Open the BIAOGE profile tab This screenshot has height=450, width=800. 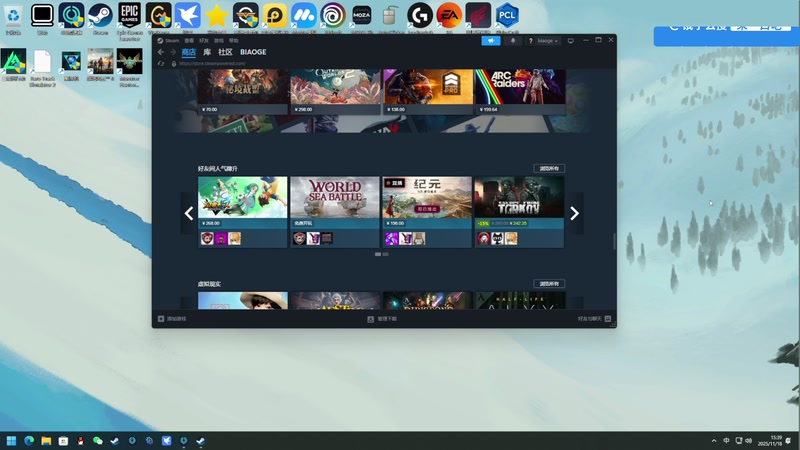(253, 52)
